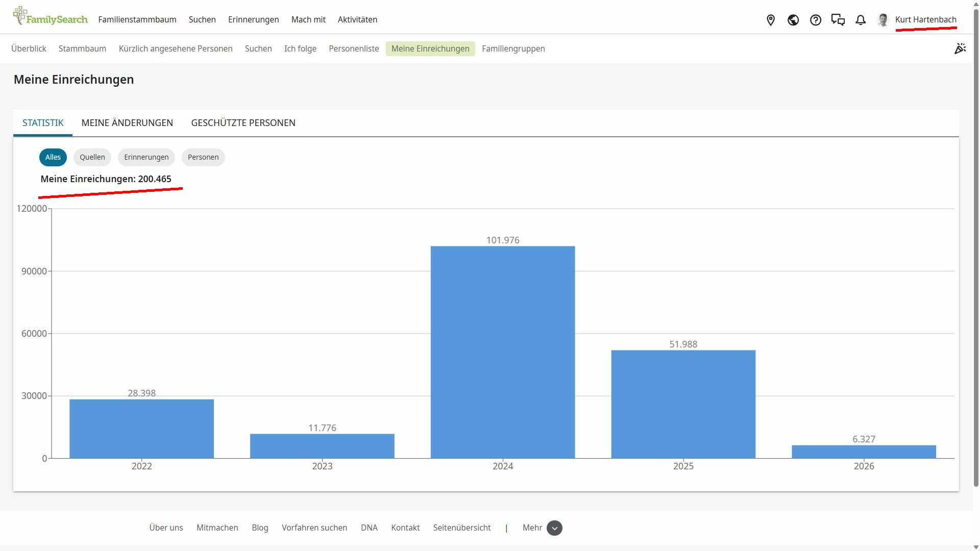Select the Erinnerungen filter chip
The height and width of the screenshot is (551, 980).
146,157
